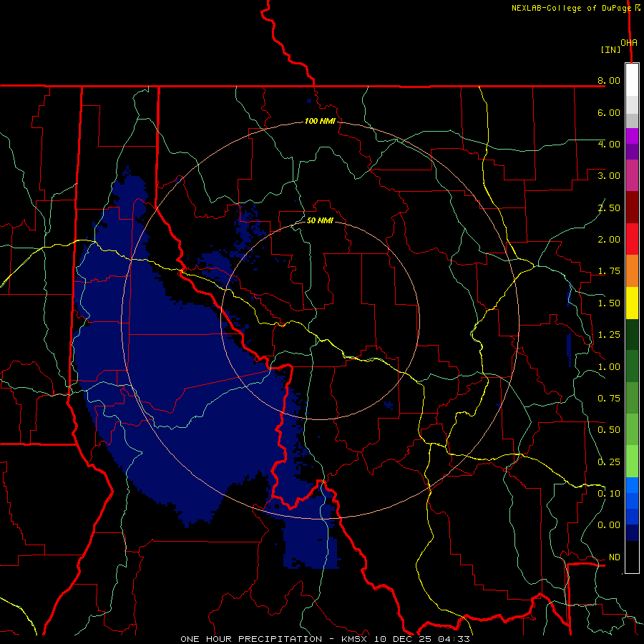644x644 pixels.
Task: Click the bright red legend swatch
Action: pyautogui.click(x=632, y=239)
